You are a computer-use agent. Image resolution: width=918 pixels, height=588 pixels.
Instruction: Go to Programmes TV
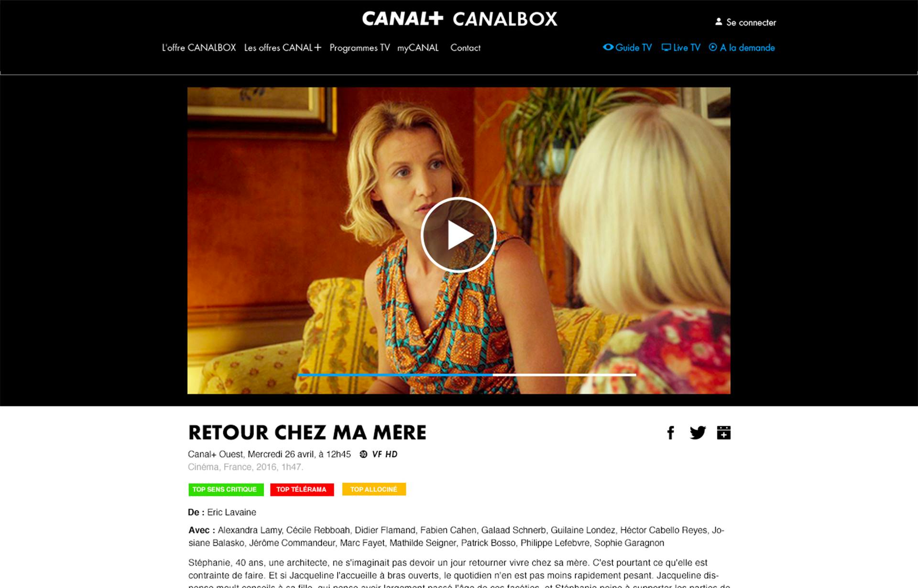click(360, 48)
